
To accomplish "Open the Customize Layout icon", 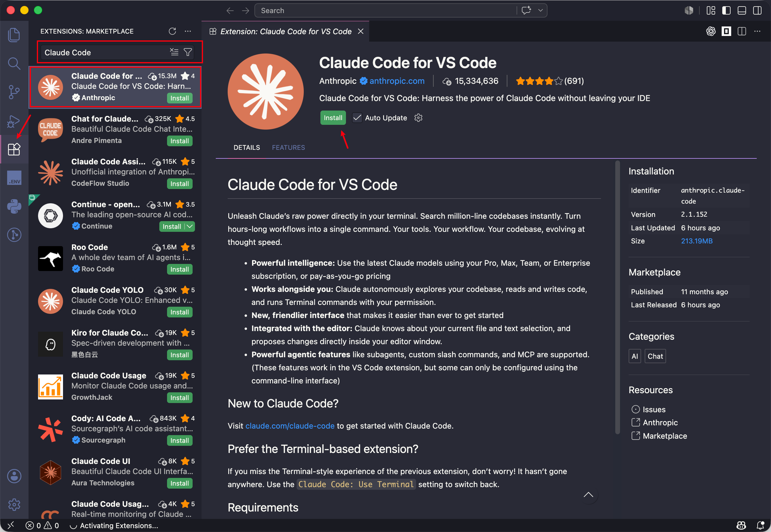I will 711,11.
